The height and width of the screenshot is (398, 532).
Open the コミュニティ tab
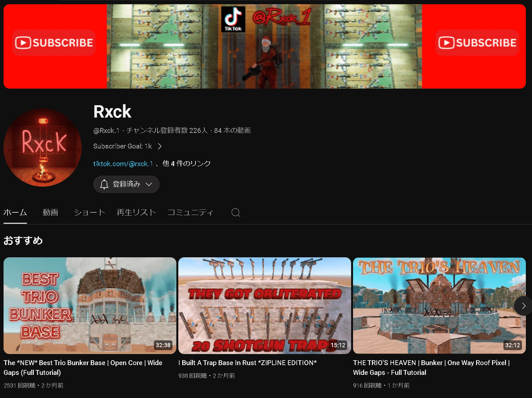point(191,213)
